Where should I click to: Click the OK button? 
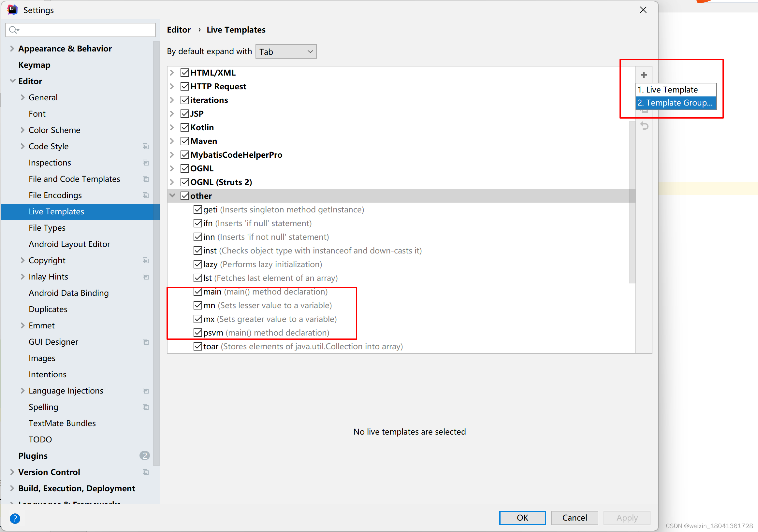pyautogui.click(x=522, y=517)
